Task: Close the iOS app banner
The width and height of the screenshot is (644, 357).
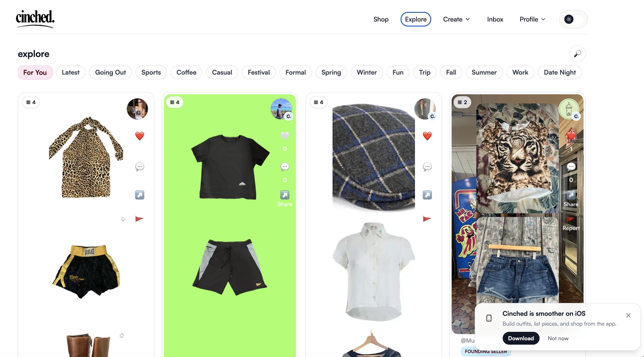Action: point(628,315)
